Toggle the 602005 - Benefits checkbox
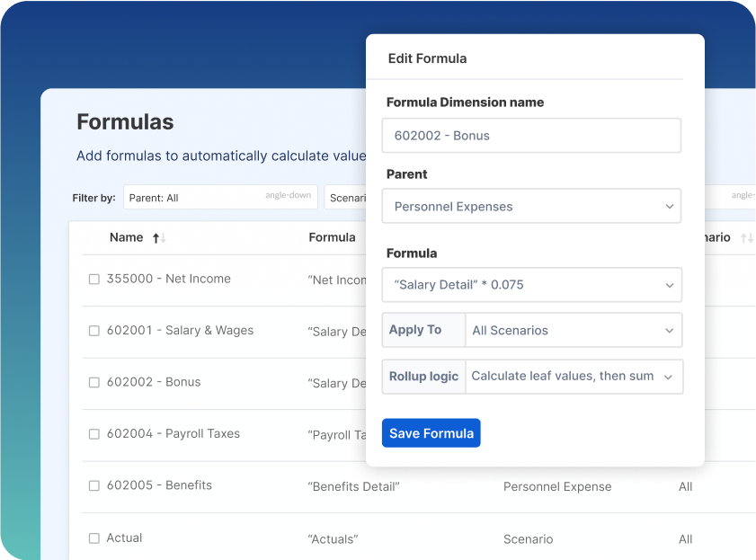Viewport: 756px width, 560px height. [x=94, y=486]
